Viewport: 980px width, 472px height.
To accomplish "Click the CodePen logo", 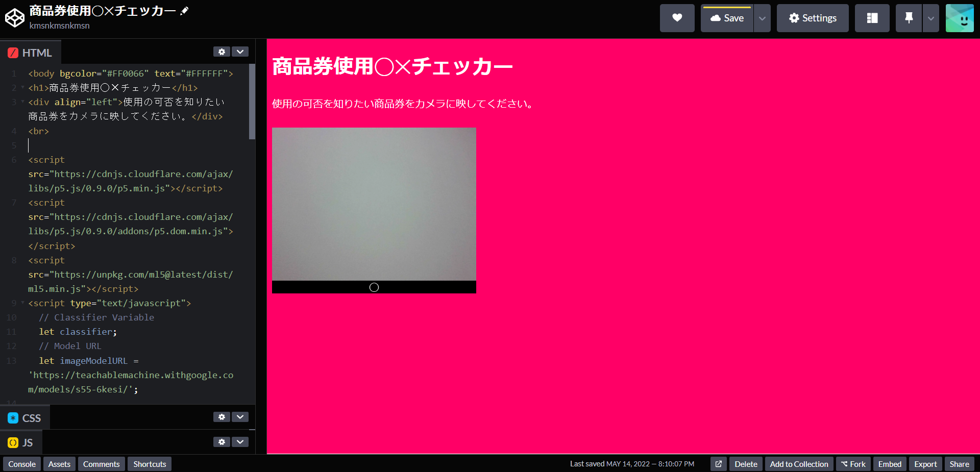I will click(14, 17).
